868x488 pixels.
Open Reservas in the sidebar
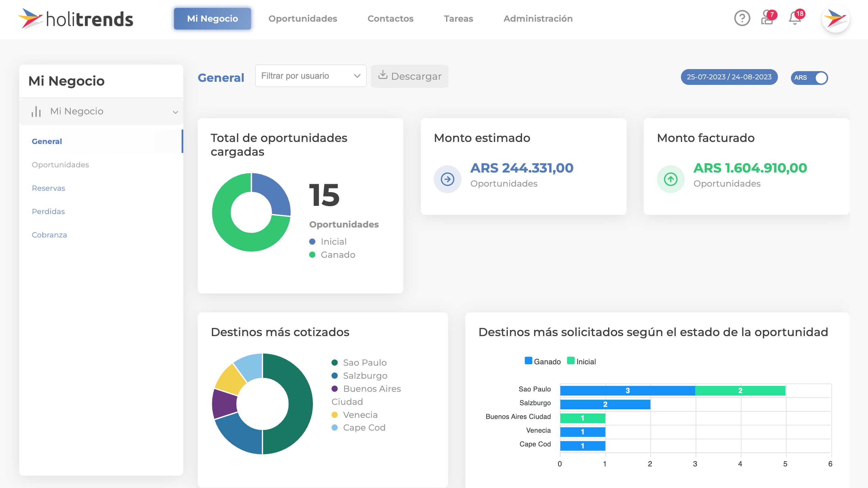coord(48,188)
